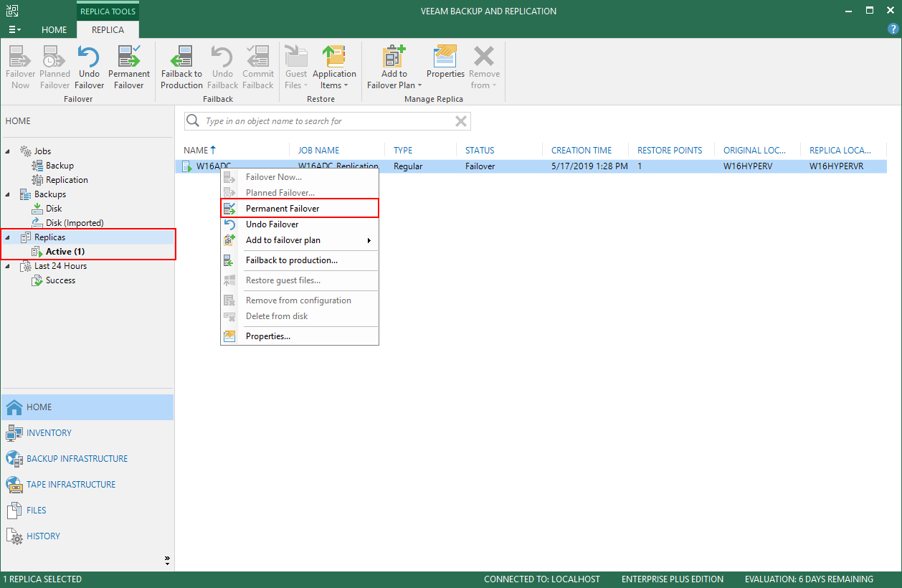Open the HOME navigation view
Screen dimensions: 902x588
pyautogui.click(x=87, y=407)
